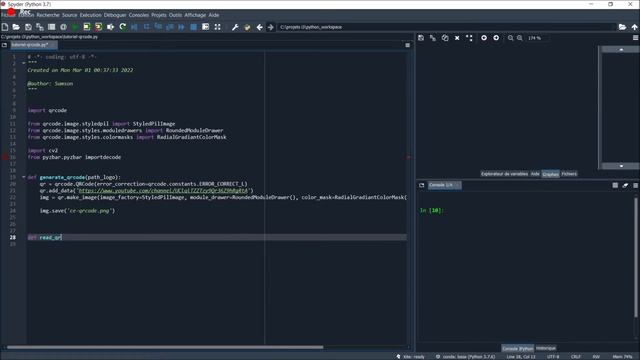Viewport: 640px width, 360px height.
Task: Open the YouTube channel link in code
Action: coord(163,191)
